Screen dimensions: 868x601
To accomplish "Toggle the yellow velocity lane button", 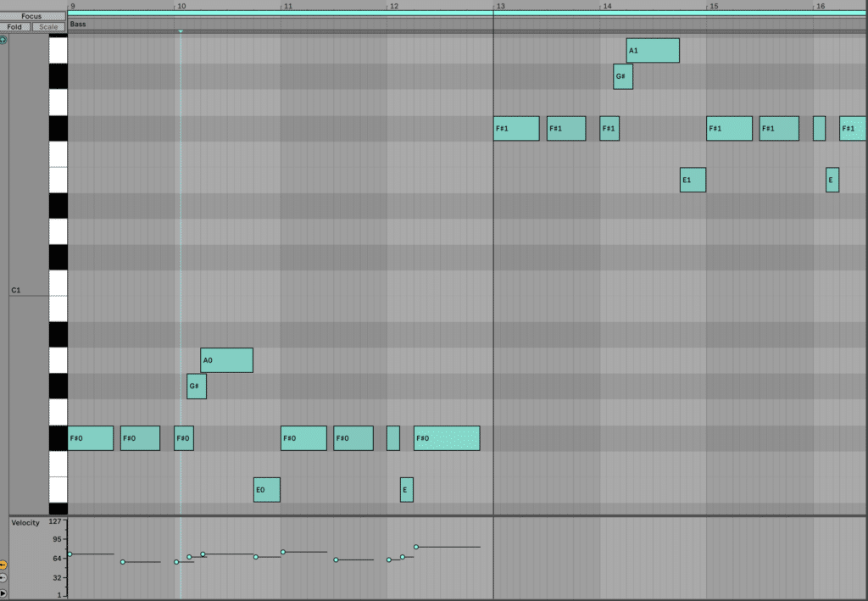I will pyautogui.click(x=3, y=565).
